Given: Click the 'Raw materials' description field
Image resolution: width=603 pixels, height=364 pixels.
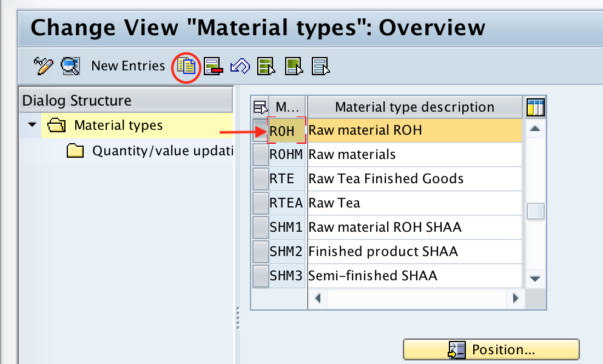Looking at the screenshot, I should pyautogui.click(x=415, y=155).
